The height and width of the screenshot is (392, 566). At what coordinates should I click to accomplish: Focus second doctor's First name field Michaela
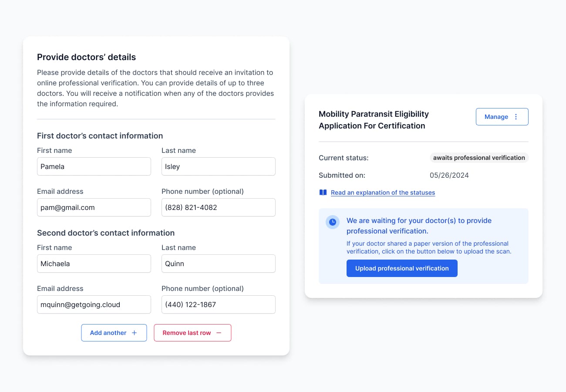pos(94,264)
